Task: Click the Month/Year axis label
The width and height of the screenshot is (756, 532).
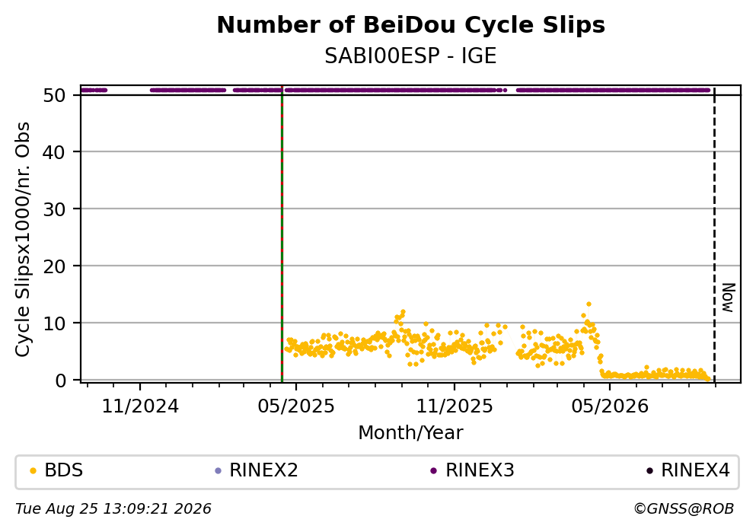Action: [410, 433]
